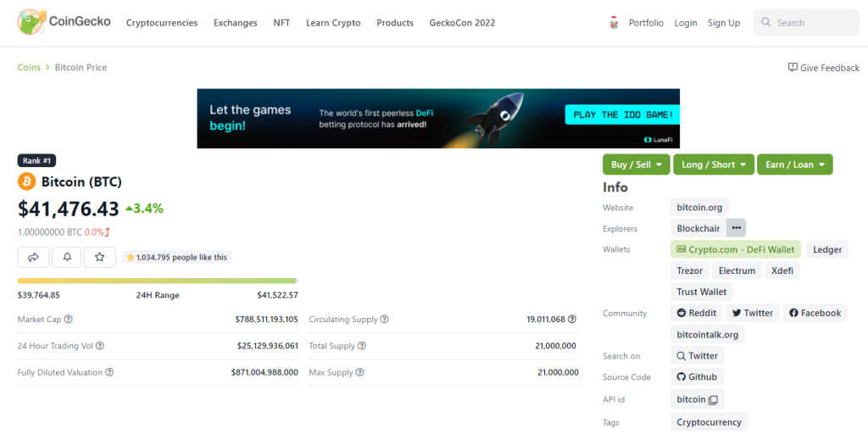Click the Login link

point(685,23)
